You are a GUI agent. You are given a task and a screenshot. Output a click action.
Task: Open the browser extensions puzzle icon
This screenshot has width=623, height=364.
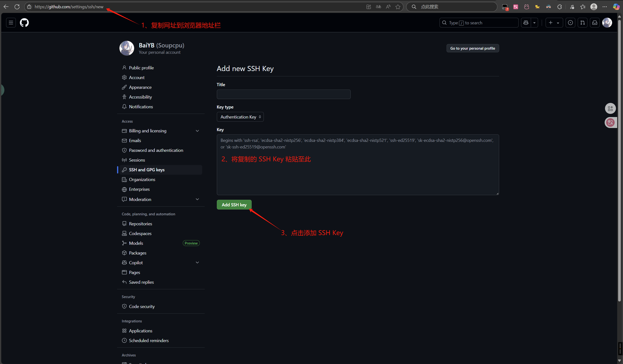pos(560,7)
